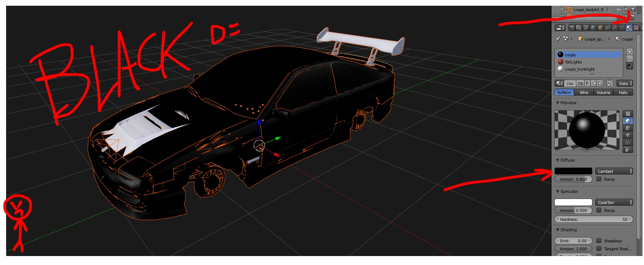Toggle selectability arrow of coupe_bodykit_R

point(626,10)
